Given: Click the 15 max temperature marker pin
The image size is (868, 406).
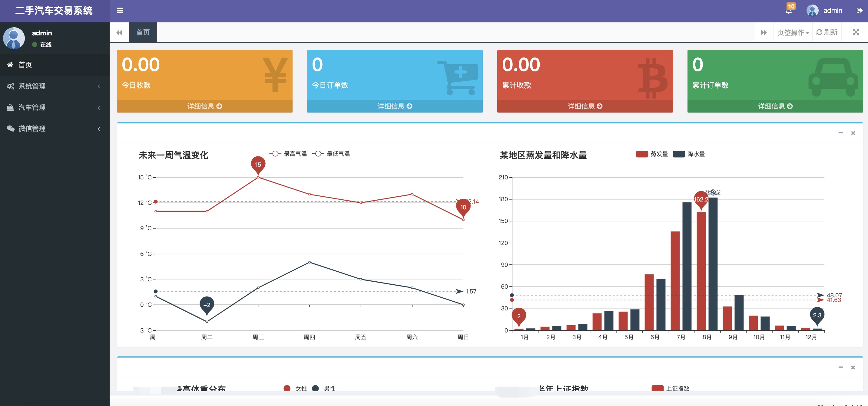Looking at the screenshot, I should 258,165.
